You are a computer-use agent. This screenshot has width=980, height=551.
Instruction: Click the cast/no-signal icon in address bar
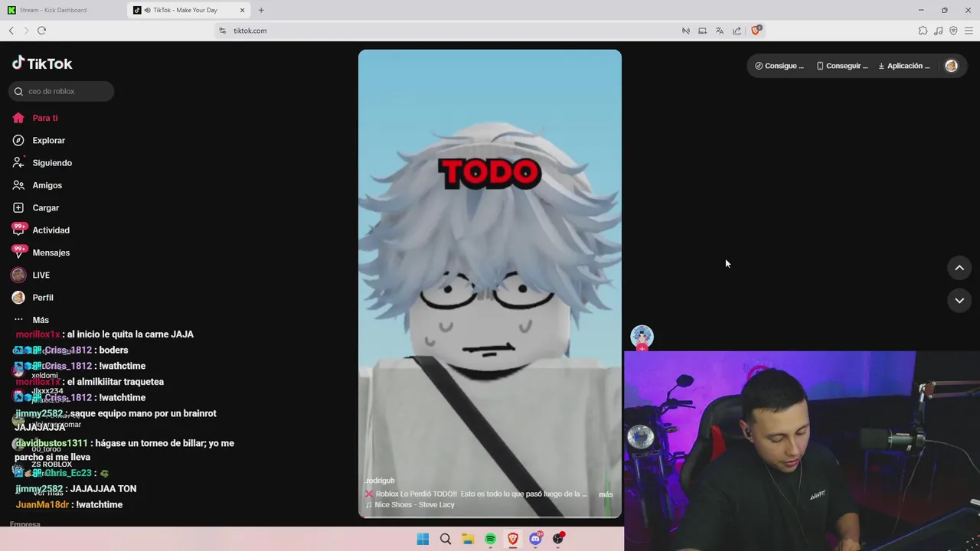686,31
